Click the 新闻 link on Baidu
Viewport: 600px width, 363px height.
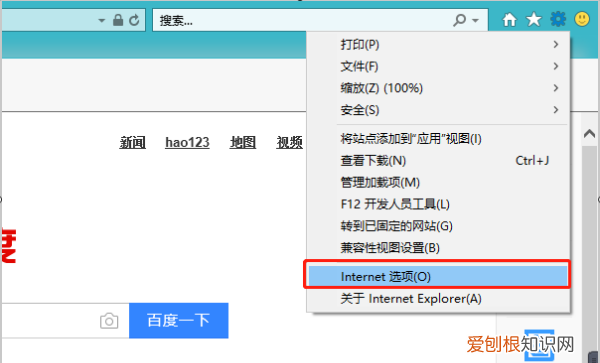coord(132,142)
